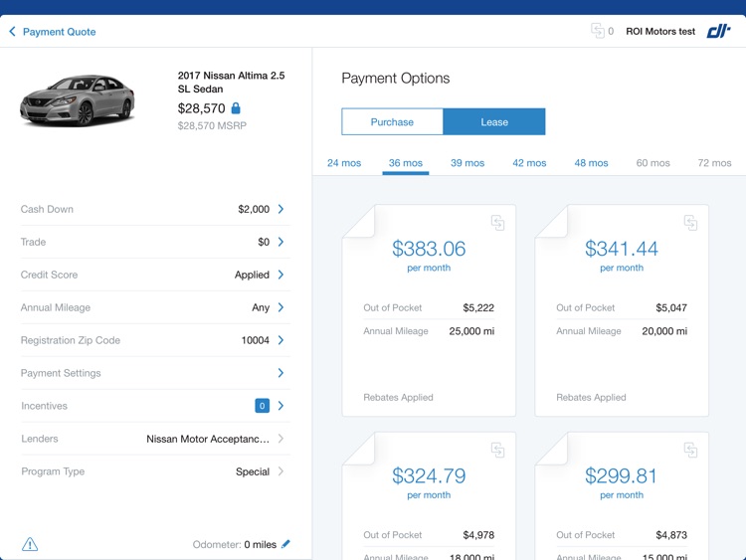
Task: Expand the Cash Down chevron
Action: coord(280,209)
